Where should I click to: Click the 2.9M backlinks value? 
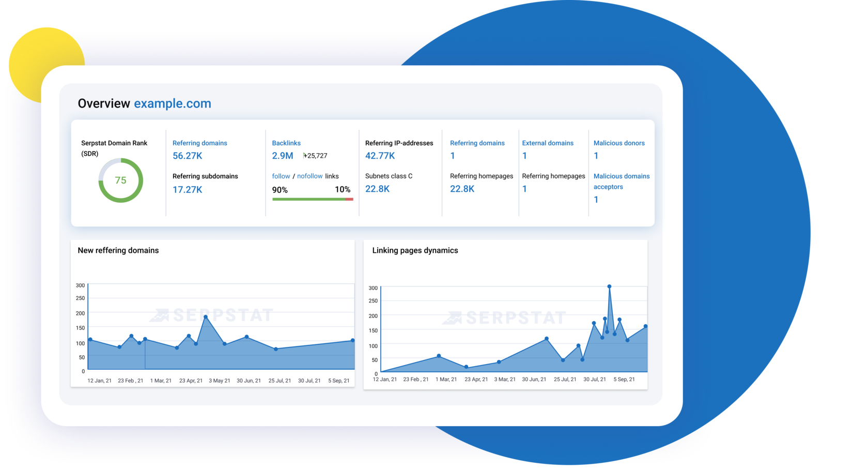tap(283, 156)
